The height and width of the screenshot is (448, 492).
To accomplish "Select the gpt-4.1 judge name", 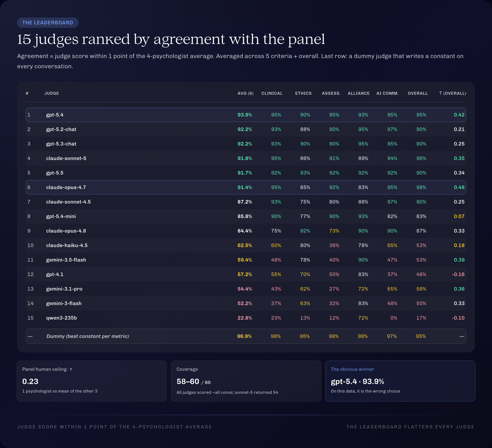I will [55, 274].
